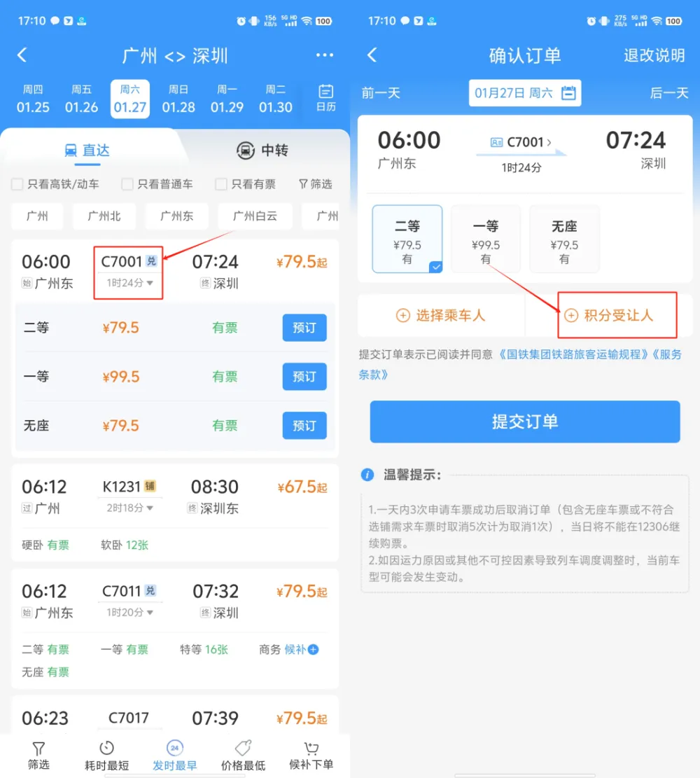Go back from the 广州<>深圳 list
Viewport: 700px width, 778px height.
22,55
